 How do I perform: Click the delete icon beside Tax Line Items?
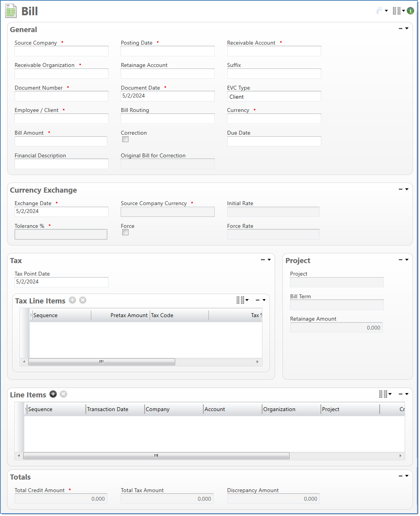point(83,300)
